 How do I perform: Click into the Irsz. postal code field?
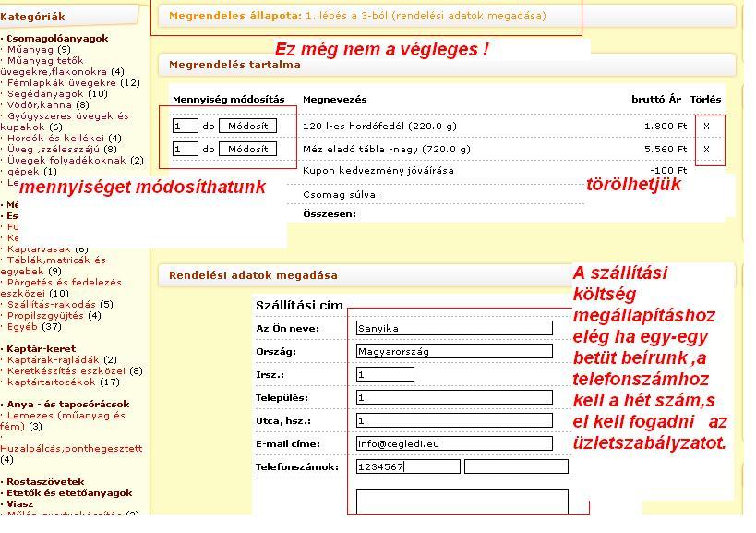click(x=385, y=374)
